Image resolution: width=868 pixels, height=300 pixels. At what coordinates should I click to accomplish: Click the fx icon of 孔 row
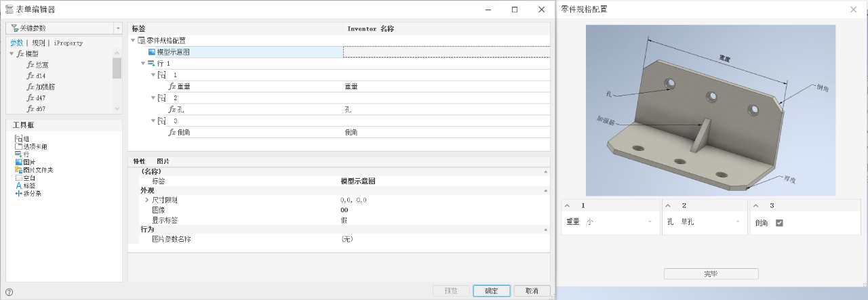172,109
